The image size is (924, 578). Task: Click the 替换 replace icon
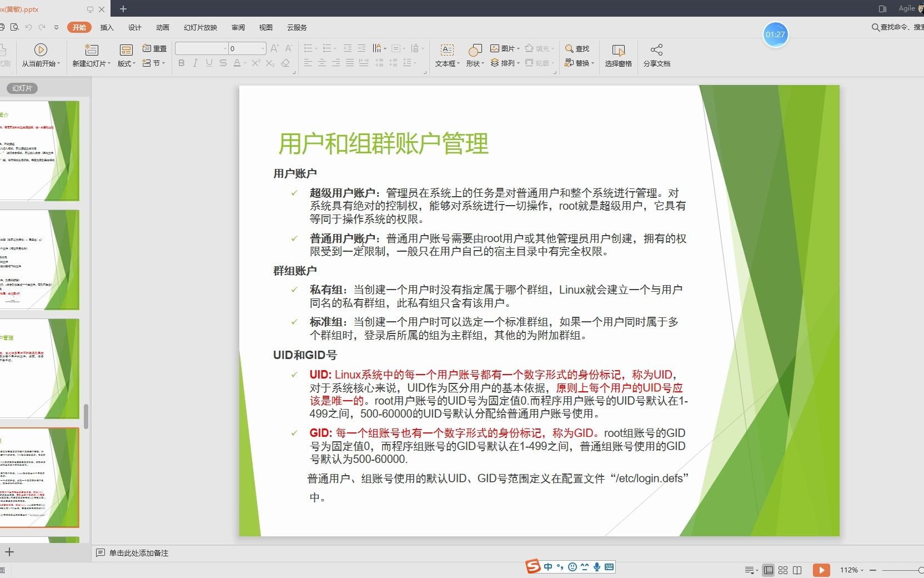coord(579,63)
